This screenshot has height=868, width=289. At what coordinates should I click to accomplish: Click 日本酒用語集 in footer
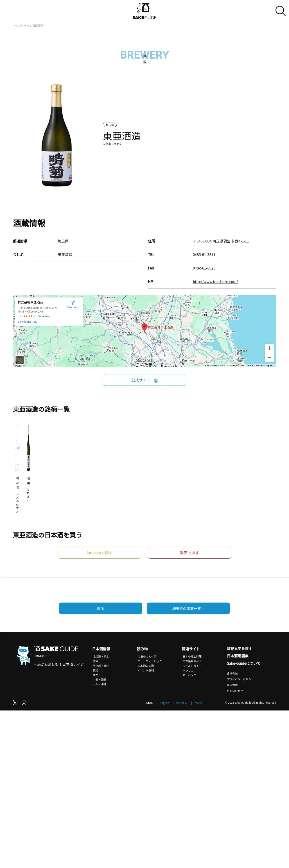237,656
